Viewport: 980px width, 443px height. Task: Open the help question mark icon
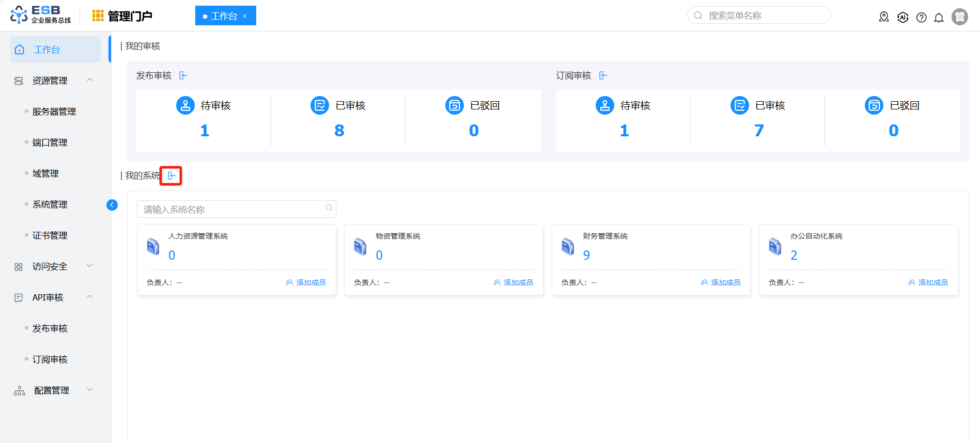[x=921, y=18]
